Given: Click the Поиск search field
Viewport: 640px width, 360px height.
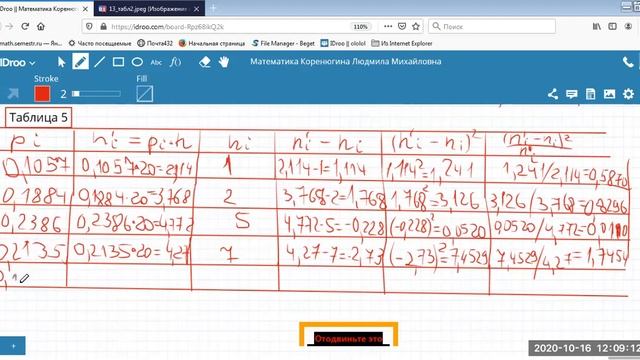Looking at the screenshot, I should (x=492, y=27).
